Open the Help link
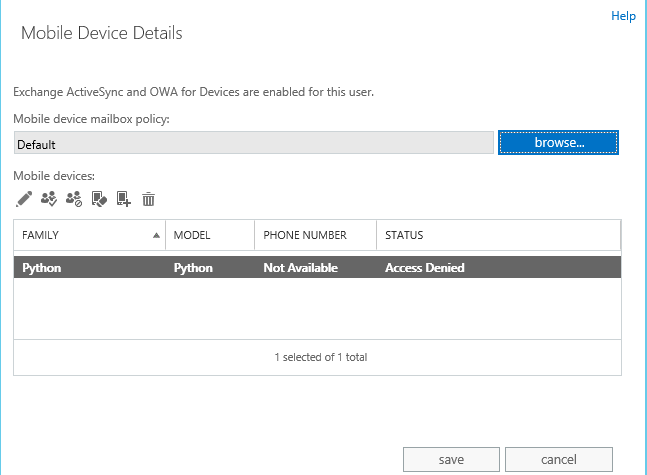This screenshot has height=475, width=647. pos(623,16)
